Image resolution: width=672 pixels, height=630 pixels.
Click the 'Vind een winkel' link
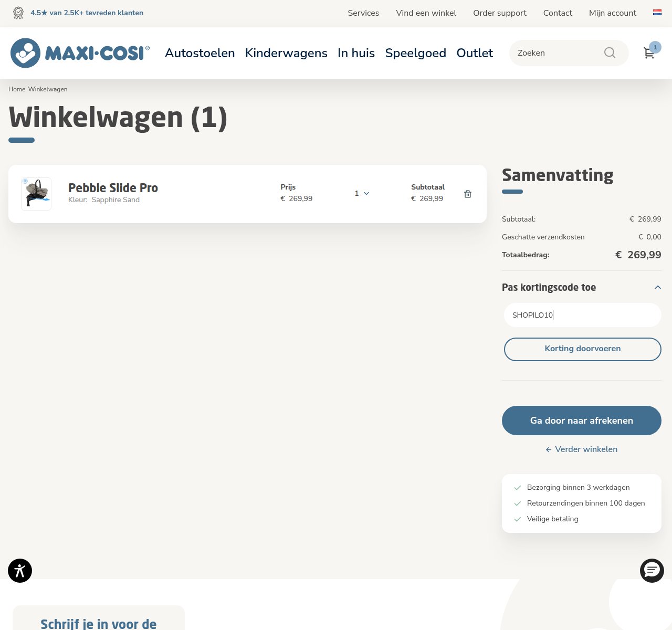(426, 13)
